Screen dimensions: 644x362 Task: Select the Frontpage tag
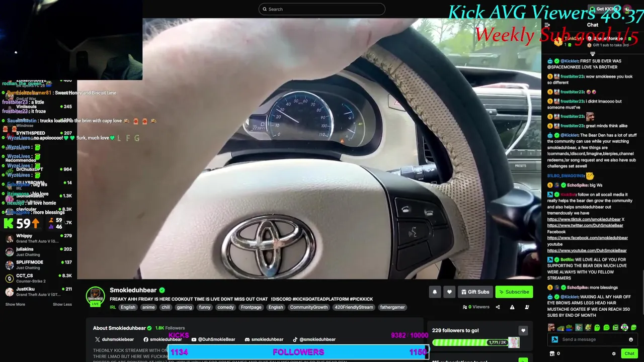coord(251,307)
